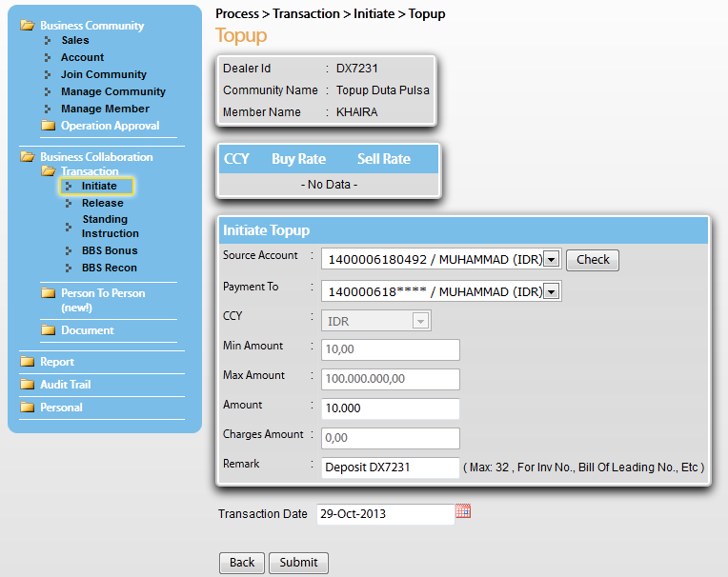Click the Report folder icon
This screenshot has width=728, height=577.
pyautogui.click(x=28, y=362)
